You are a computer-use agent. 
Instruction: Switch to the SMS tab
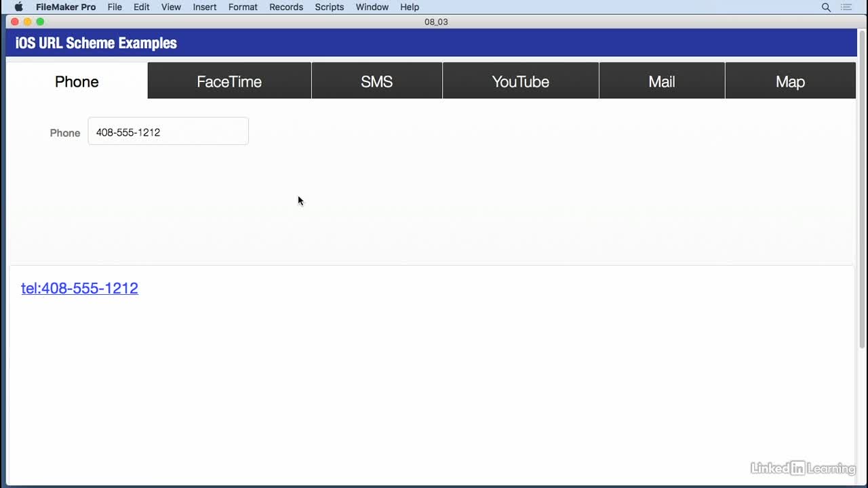[377, 81]
